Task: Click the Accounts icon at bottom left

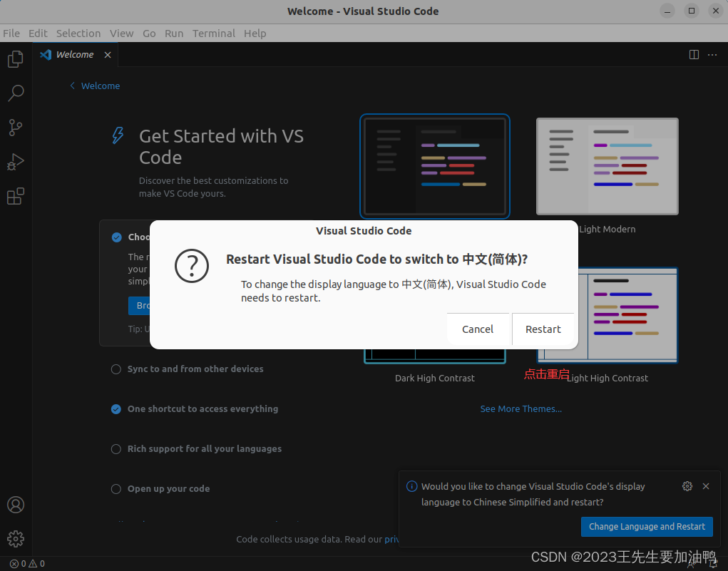Action: click(16, 505)
